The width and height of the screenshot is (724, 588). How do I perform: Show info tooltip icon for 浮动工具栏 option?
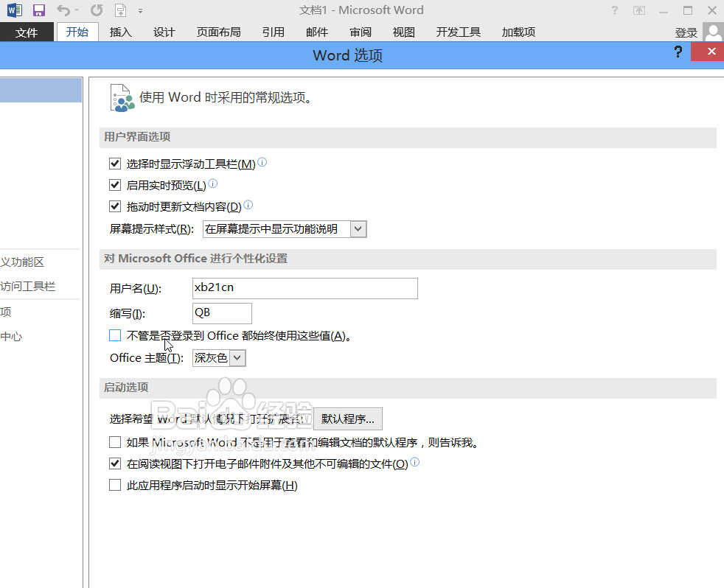(x=262, y=162)
